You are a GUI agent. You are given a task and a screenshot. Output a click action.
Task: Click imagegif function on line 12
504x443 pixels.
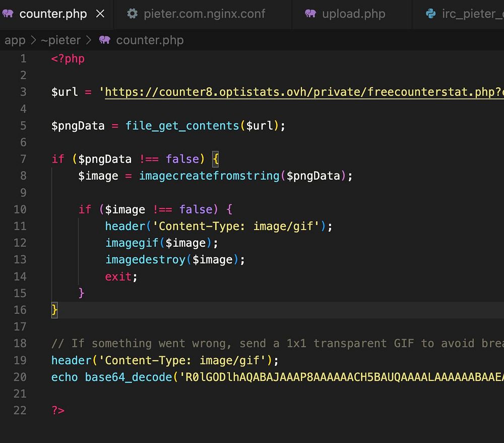click(132, 243)
